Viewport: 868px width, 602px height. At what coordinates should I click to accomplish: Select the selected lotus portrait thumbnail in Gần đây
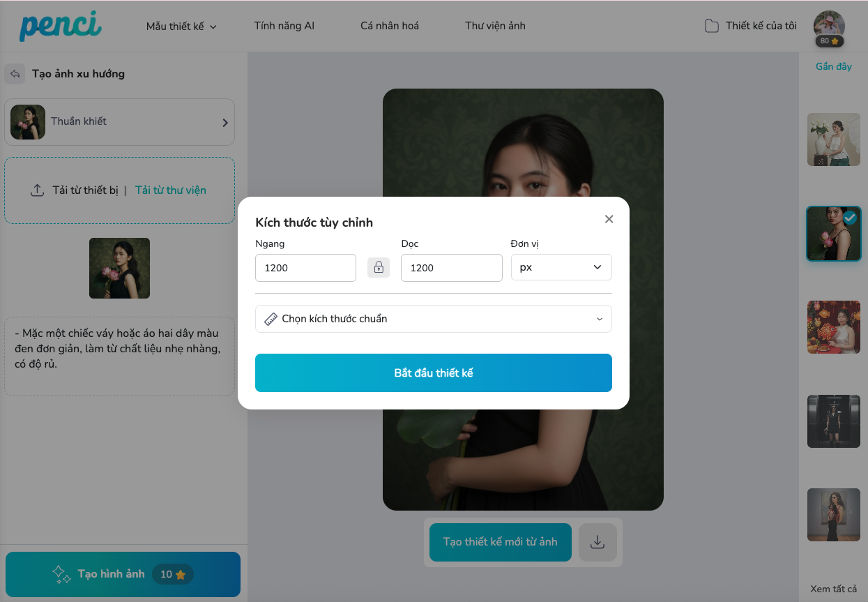point(833,234)
